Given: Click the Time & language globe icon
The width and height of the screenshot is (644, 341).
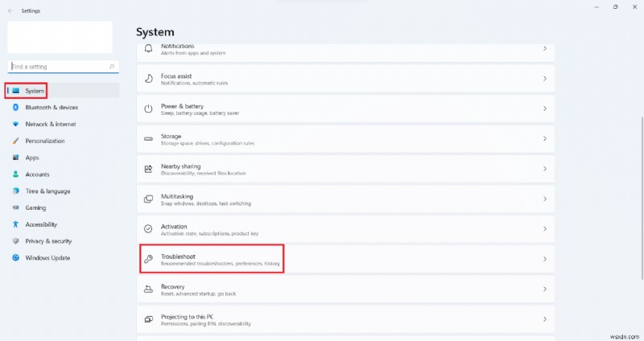Looking at the screenshot, I should coord(15,191).
